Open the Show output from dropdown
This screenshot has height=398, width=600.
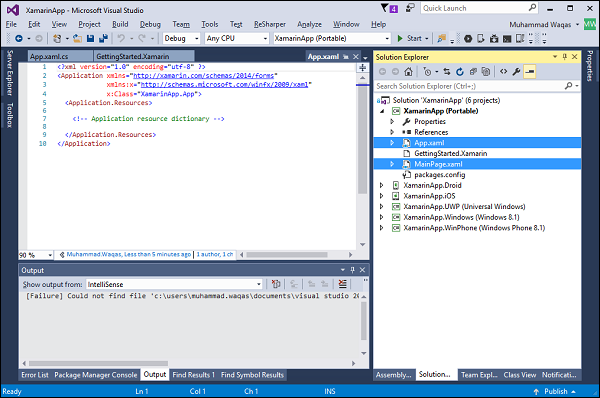(174, 284)
